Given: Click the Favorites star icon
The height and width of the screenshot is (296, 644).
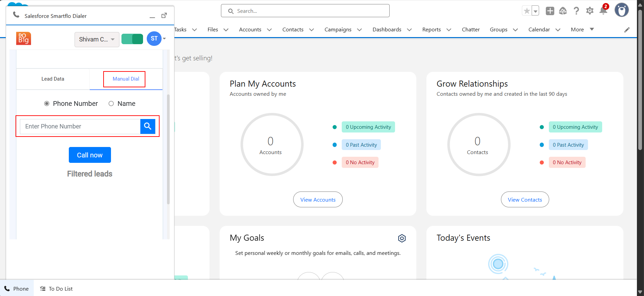Looking at the screenshot, I should (x=527, y=11).
